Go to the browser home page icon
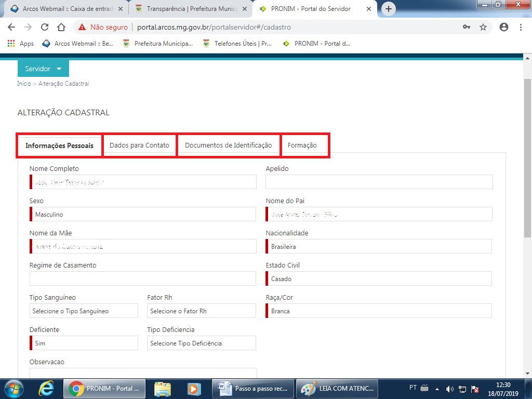 (61, 28)
